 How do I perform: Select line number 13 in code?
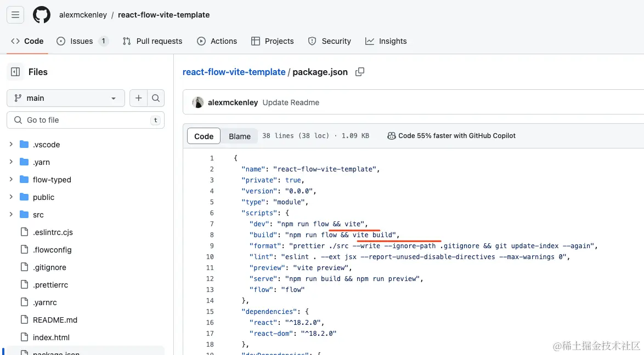coord(210,289)
